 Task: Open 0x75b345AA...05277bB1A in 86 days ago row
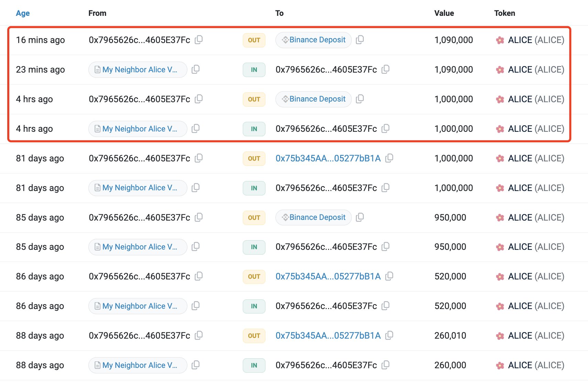328,276
